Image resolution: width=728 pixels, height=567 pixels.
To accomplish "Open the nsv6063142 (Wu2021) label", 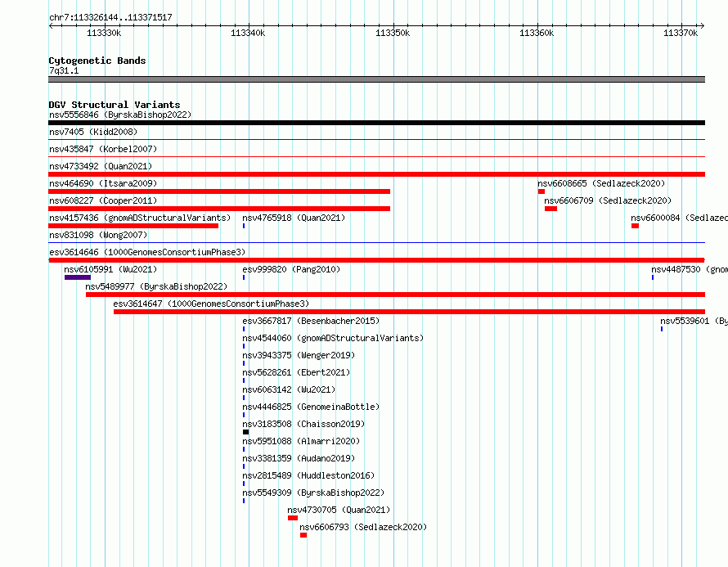I will pyautogui.click(x=289, y=389).
